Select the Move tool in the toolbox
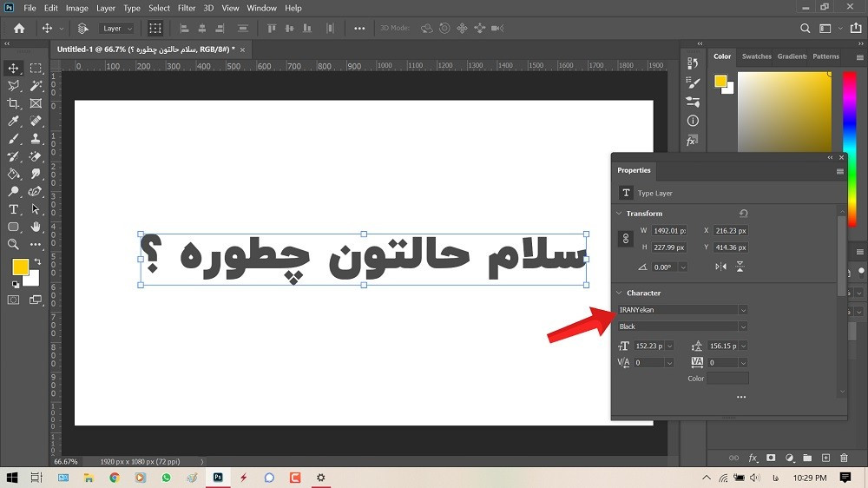868x488 pixels. pyautogui.click(x=13, y=68)
